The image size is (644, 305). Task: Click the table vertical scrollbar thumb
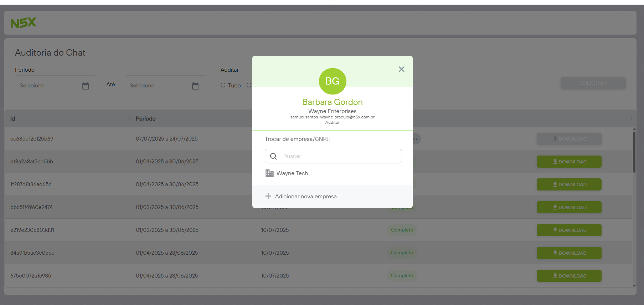pos(634,152)
